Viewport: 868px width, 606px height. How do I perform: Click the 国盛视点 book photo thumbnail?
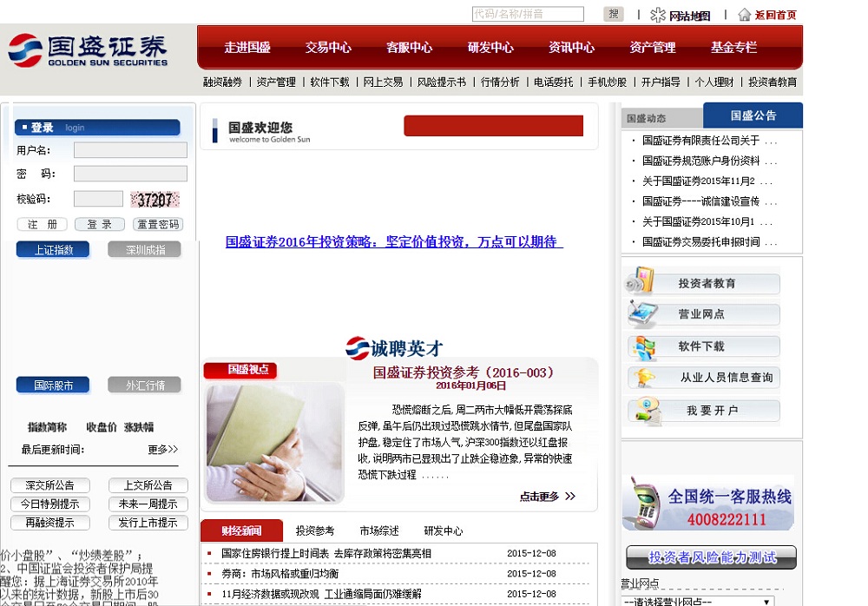point(275,443)
